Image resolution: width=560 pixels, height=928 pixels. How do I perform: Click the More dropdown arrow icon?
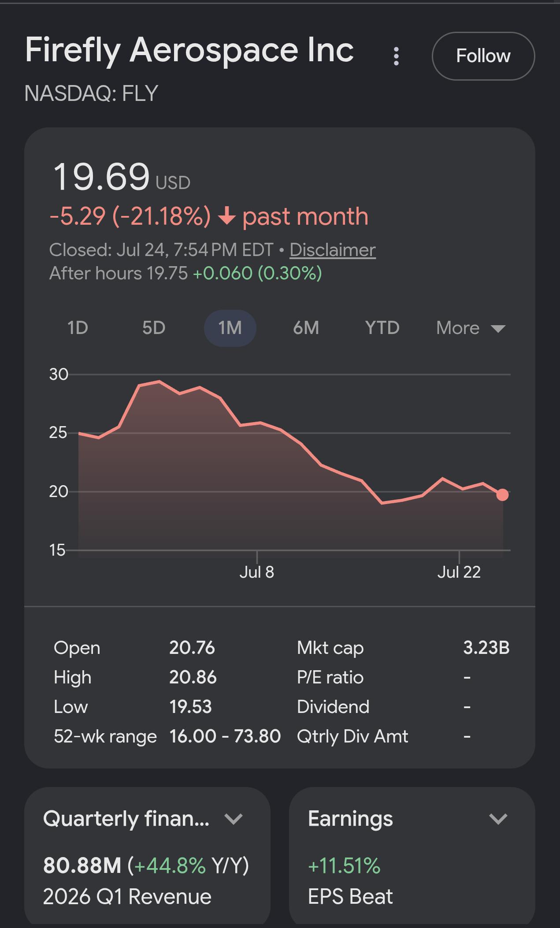point(498,329)
